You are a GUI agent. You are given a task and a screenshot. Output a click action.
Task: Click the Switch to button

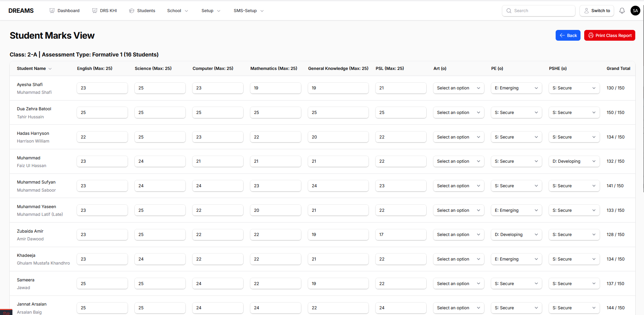(597, 11)
